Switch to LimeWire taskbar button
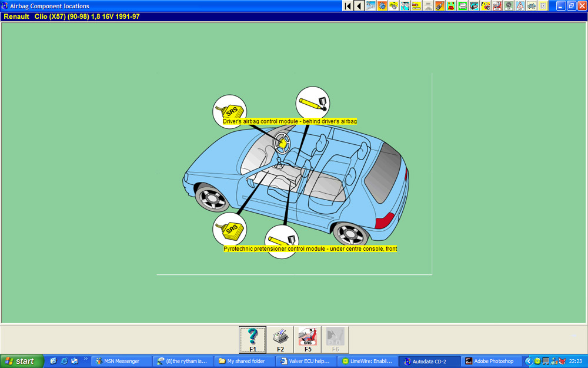The image size is (588, 368). coord(367,362)
